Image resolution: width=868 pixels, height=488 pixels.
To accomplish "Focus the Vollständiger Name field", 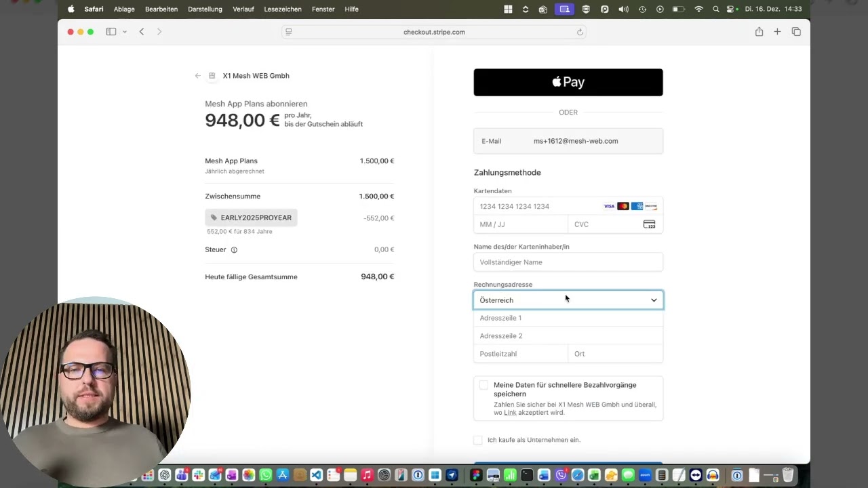I will (x=568, y=262).
